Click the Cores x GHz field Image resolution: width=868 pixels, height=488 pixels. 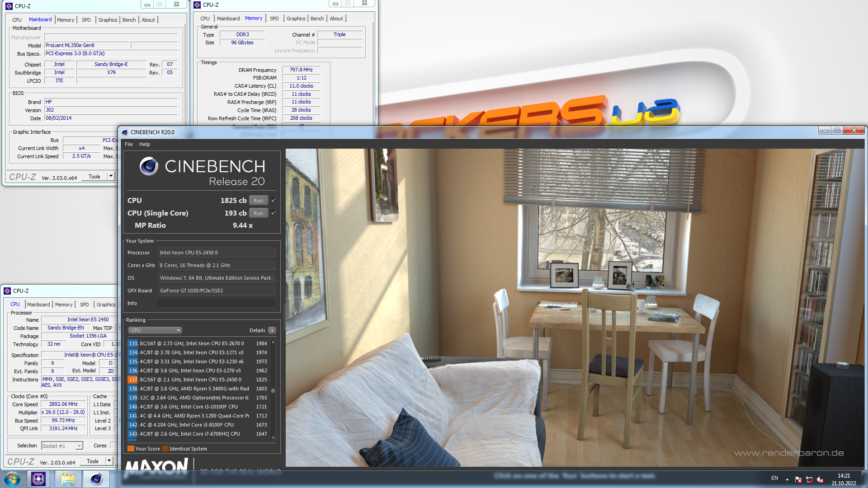click(217, 265)
